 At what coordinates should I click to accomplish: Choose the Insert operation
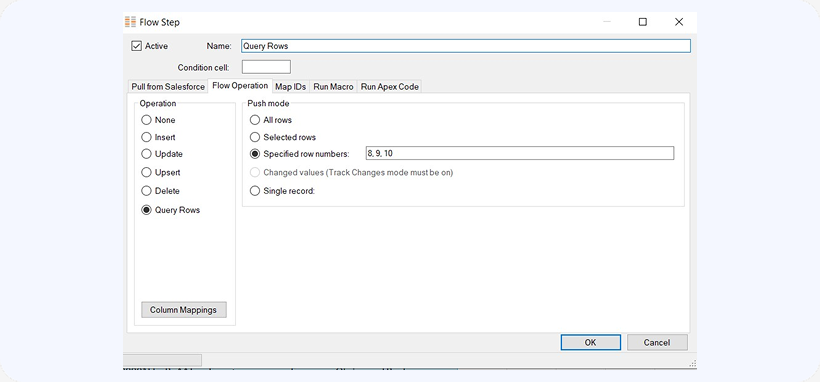tap(146, 138)
